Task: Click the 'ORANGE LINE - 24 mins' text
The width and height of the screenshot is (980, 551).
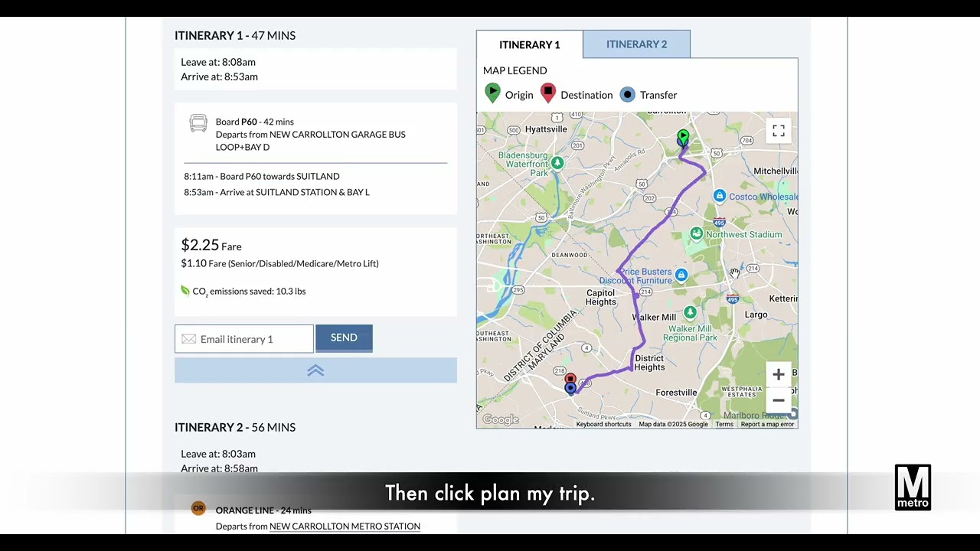Action: (263, 510)
